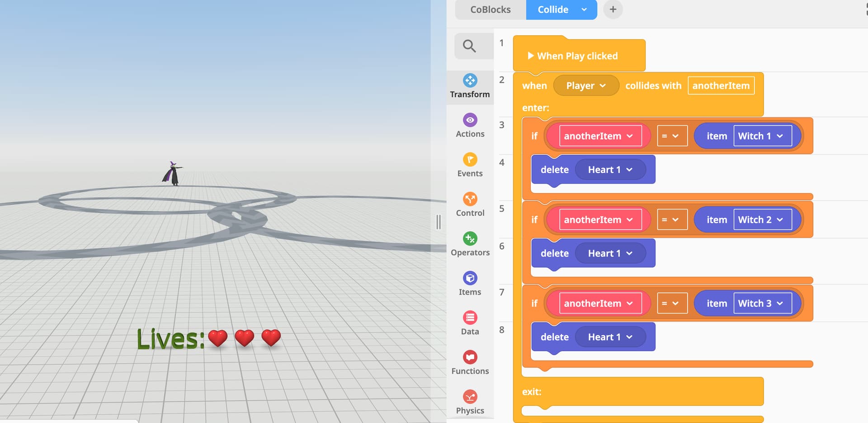The height and width of the screenshot is (423, 868).
Task: Open Heart 1 dropdown on line 8
Action: click(x=610, y=337)
